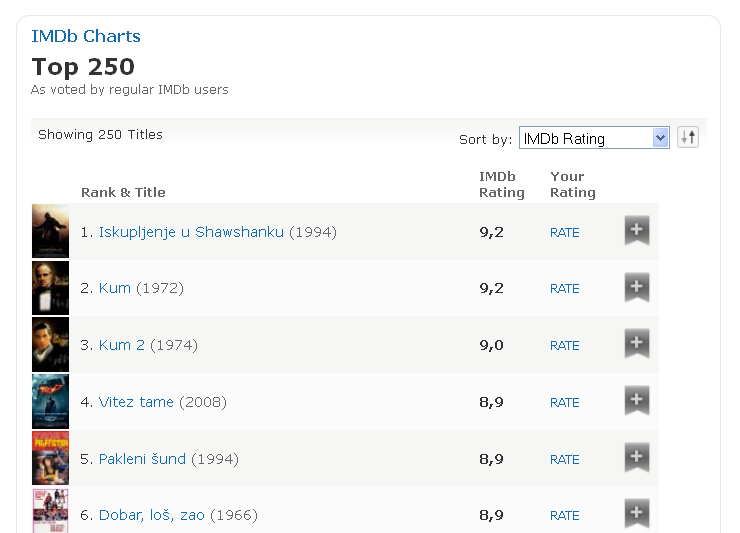Open the Kum (1972) poster thumbnail

point(50,288)
